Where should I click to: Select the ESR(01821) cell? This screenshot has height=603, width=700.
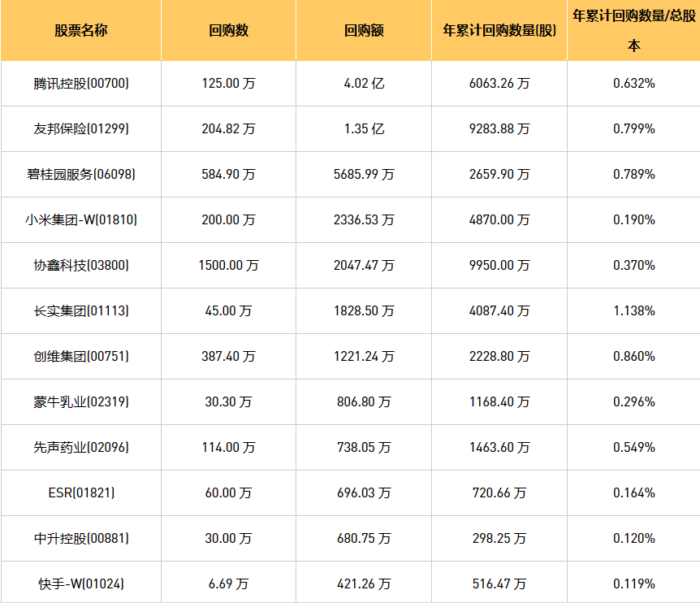[81, 493]
